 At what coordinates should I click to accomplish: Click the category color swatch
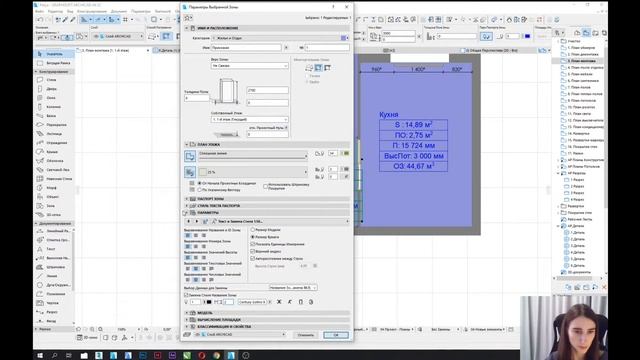[x=344, y=38]
